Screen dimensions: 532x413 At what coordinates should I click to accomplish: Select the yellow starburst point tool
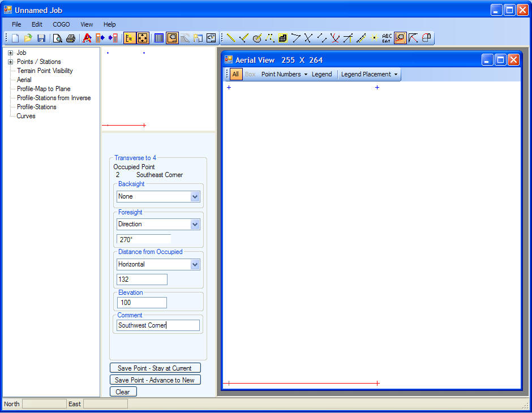pyautogui.click(x=374, y=38)
